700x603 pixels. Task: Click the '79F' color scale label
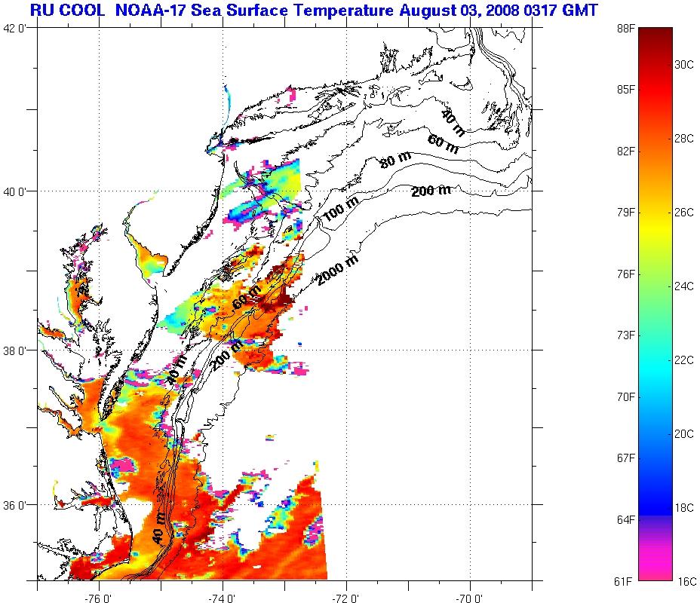(626, 213)
